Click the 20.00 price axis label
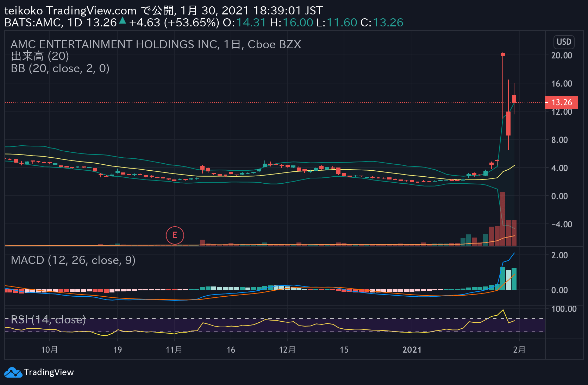This screenshot has height=385, width=588. pyautogui.click(x=562, y=56)
